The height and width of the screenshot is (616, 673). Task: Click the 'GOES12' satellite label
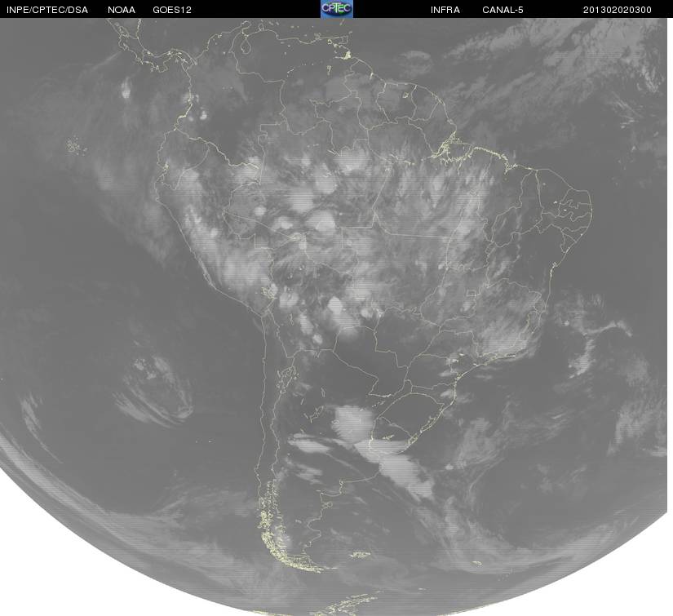pos(172,10)
